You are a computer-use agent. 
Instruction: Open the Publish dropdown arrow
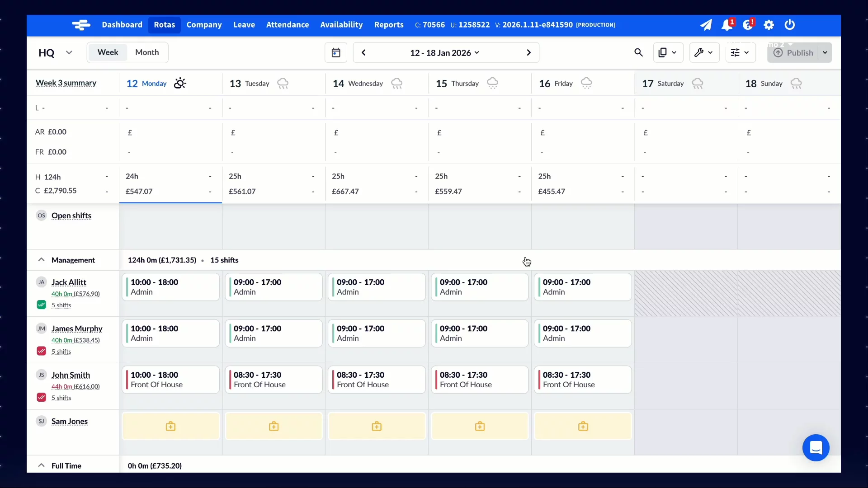(x=825, y=53)
